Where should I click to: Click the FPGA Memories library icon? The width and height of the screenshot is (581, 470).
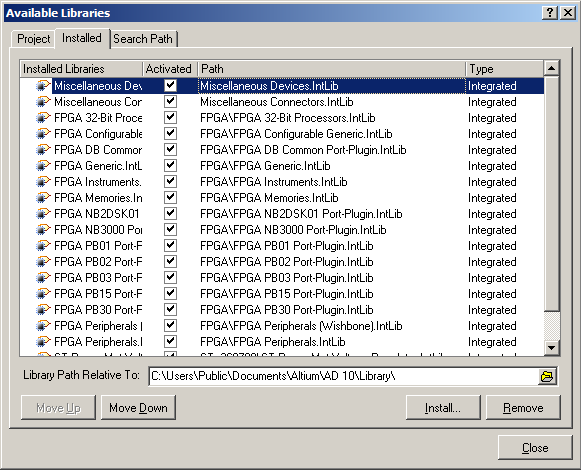[x=43, y=198]
